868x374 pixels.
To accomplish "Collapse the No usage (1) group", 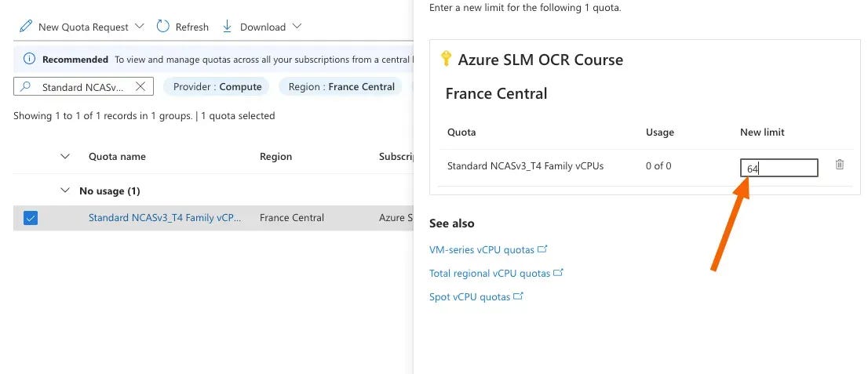I will (65, 191).
